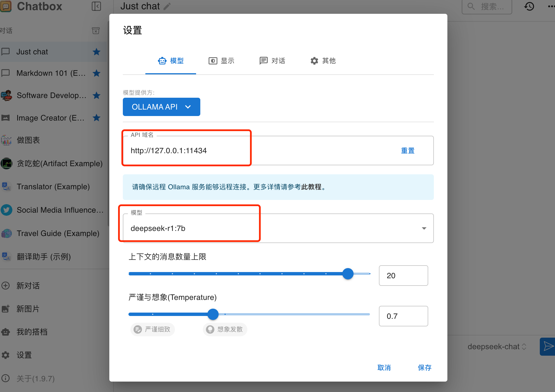Click the 重置 reset link

(x=408, y=151)
